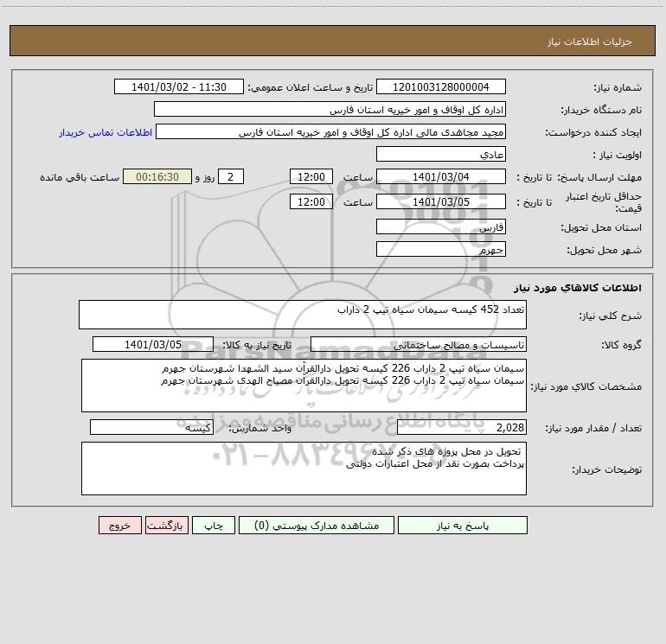Click the حداقل تاریخ اعتبار قیمت label
Screen dimensions: 666x644
coord(604,202)
